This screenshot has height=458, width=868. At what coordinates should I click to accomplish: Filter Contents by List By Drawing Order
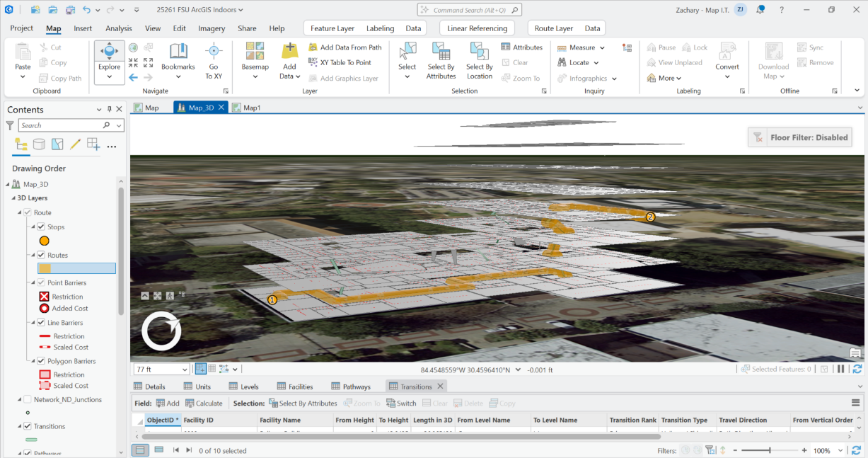[x=21, y=144]
